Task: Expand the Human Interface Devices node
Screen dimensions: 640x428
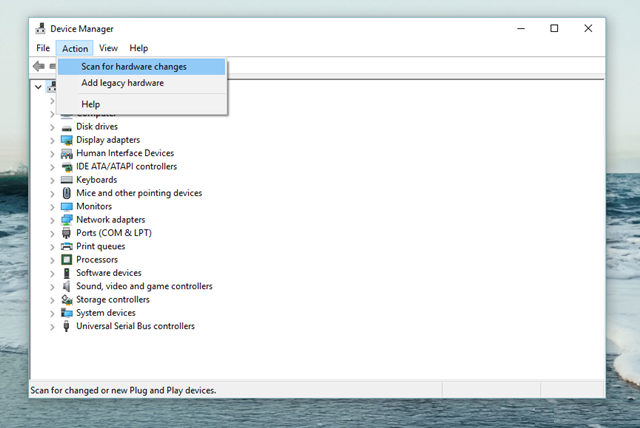Action: [x=52, y=153]
